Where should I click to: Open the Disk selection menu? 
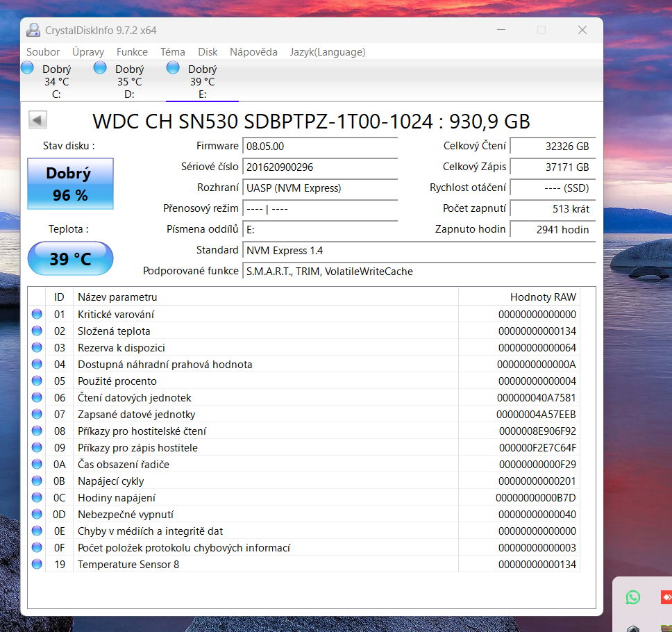(208, 51)
